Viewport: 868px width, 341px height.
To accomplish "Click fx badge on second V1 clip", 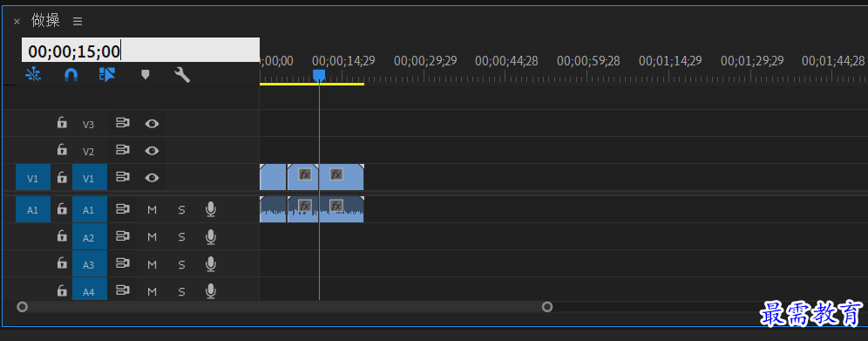I will 304,174.
